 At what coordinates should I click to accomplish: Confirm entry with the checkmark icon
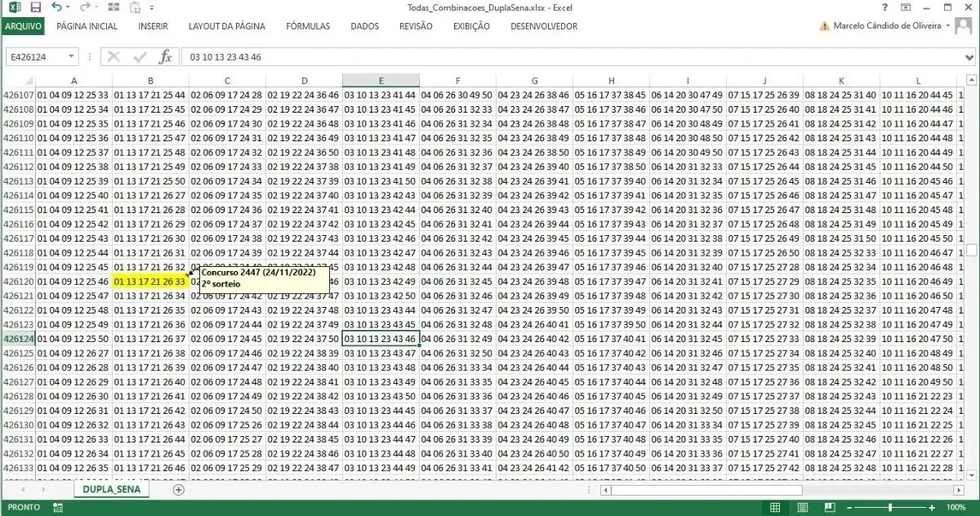click(140, 56)
